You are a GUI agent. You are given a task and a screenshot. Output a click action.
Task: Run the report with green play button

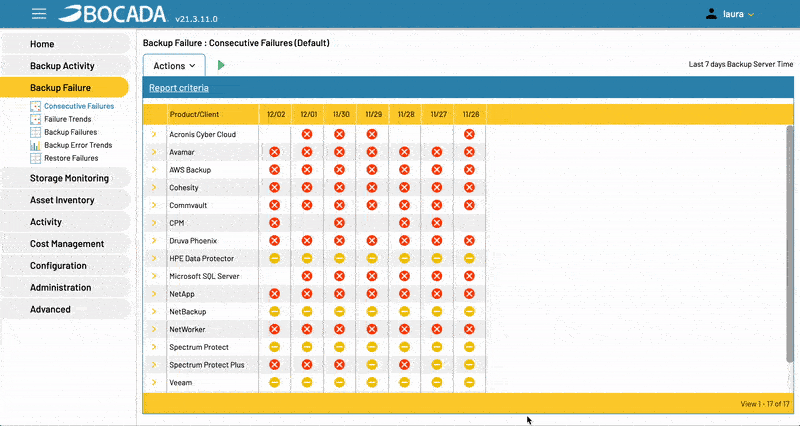point(221,65)
